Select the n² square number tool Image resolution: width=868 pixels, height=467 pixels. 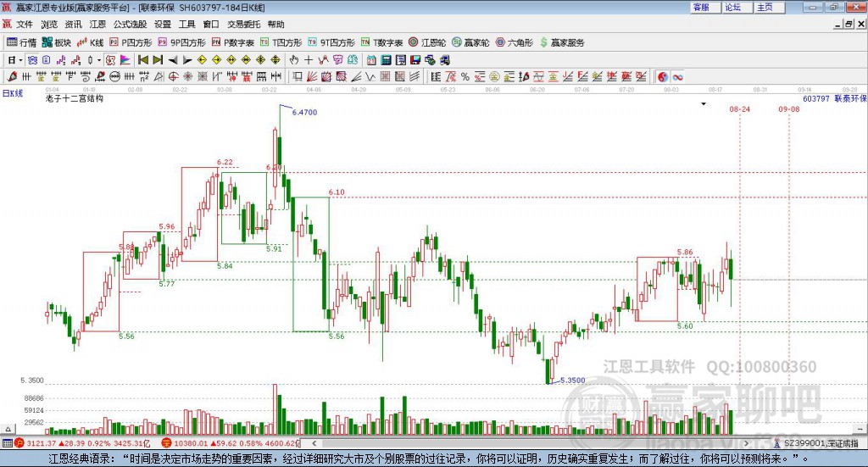point(144,77)
